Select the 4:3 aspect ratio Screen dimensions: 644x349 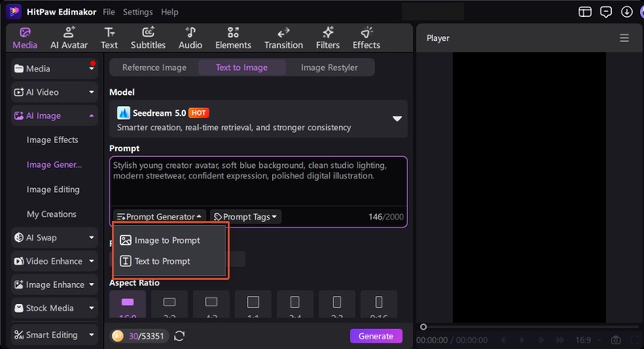pyautogui.click(x=212, y=304)
